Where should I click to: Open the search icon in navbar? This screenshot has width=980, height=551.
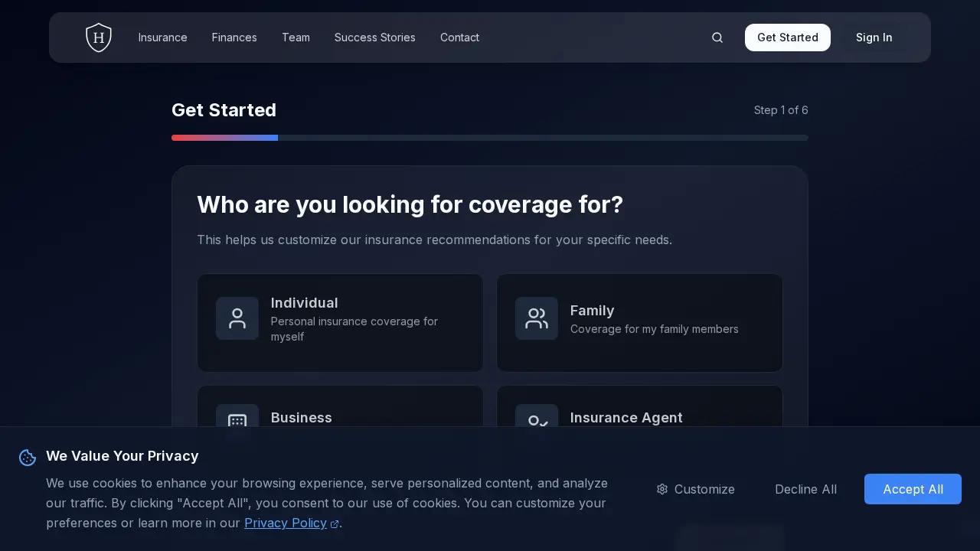(717, 37)
